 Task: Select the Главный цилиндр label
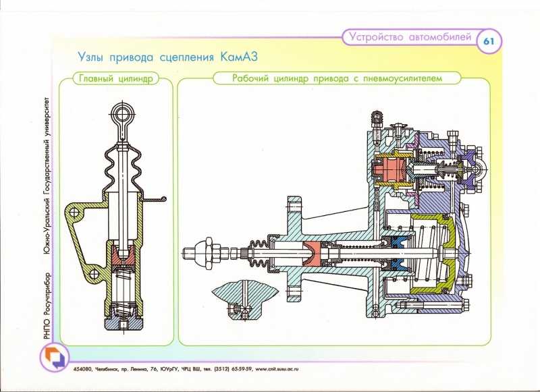tap(115, 78)
